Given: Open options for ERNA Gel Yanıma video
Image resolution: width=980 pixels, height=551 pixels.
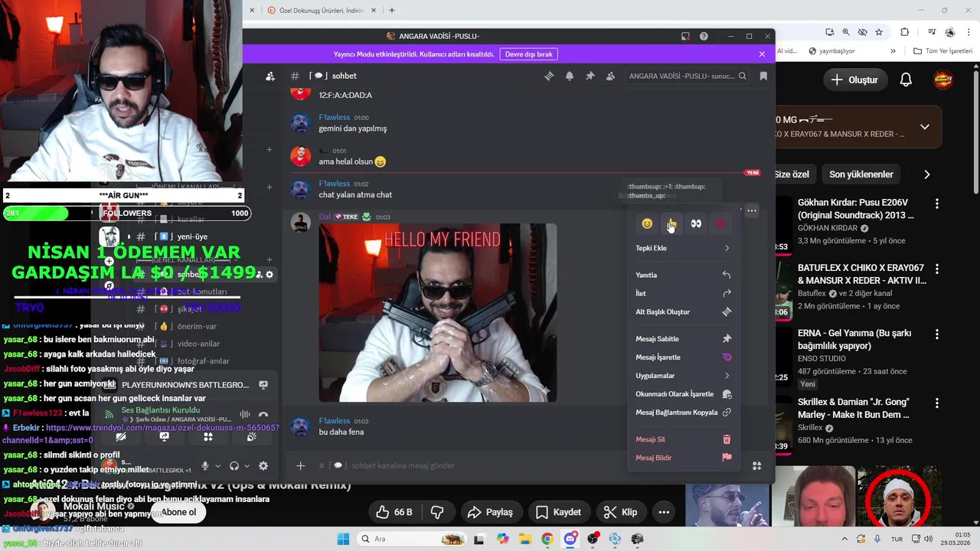Looking at the screenshot, I should (937, 335).
